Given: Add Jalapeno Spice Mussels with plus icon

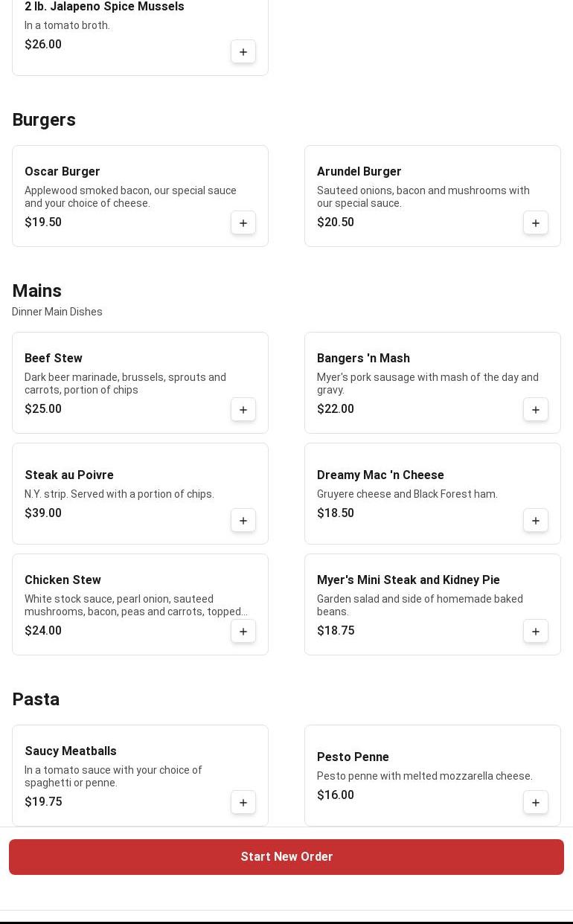Looking at the screenshot, I should pos(243,52).
